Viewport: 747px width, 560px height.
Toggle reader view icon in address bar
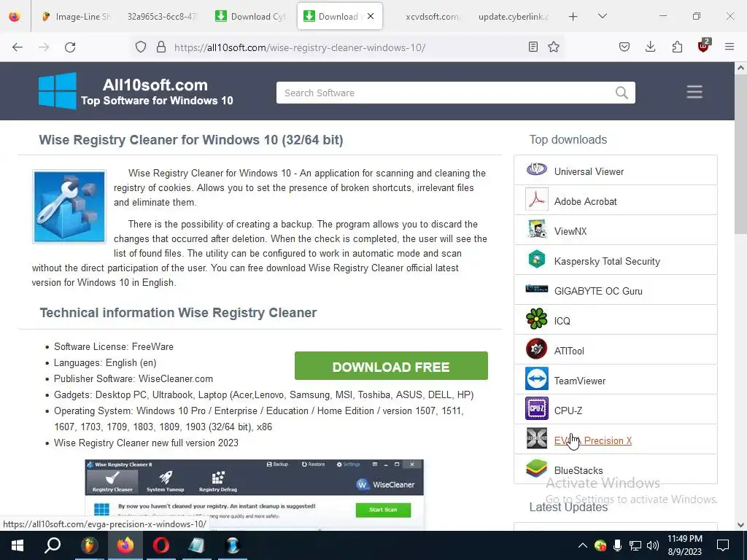tap(533, 47)
